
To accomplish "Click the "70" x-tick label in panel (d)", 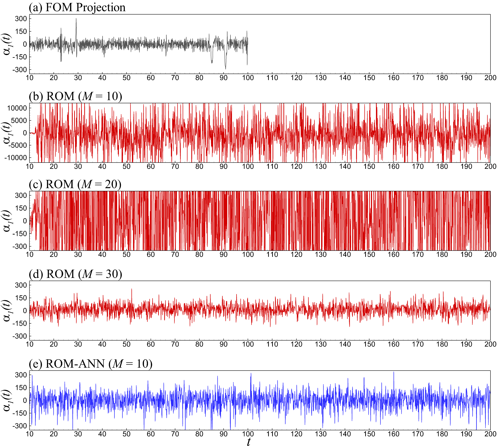I will point(175,344).
